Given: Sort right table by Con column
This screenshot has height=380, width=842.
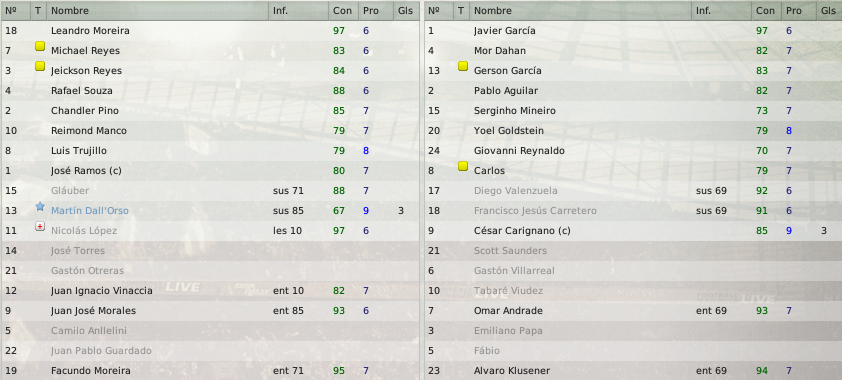Looking at the screenshot, I should pyautogui.click(x=766, y=11).
